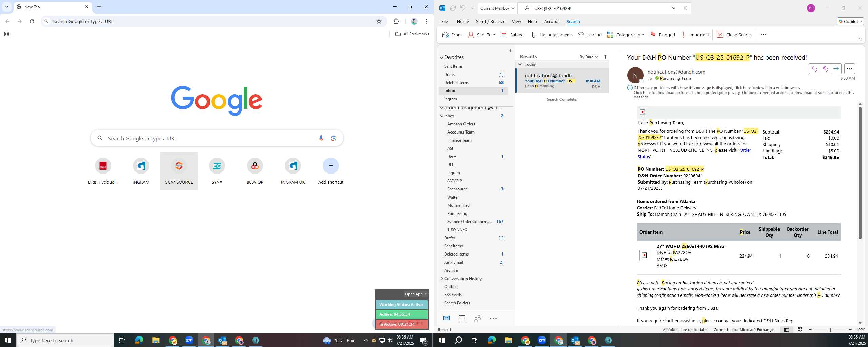Open the Copilot dropdown button
The height and width of the screenshot is (347, 868).
coord(850,21)
